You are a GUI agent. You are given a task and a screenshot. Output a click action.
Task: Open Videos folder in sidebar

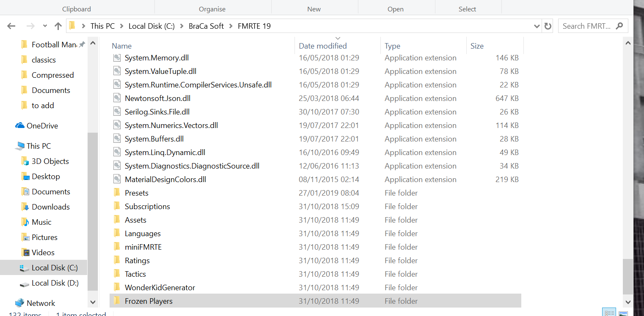(43, 253)
